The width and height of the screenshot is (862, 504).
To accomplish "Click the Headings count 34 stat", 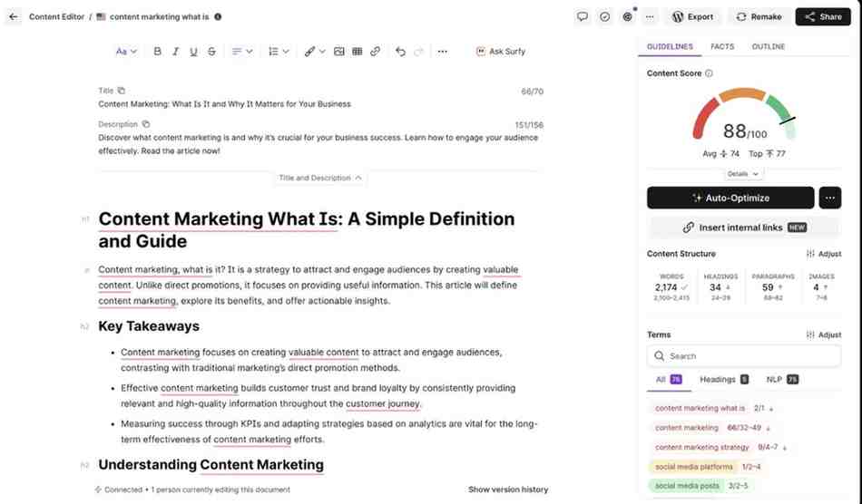I will pyautogui.click(x=720, y=287).
